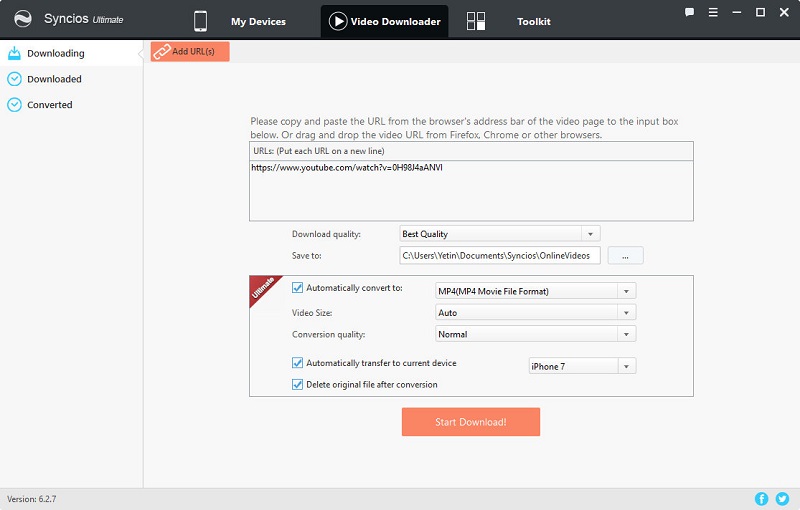This screenshot has height=510, width=800.
Task: Open the Facebook icon in status bar
Action: (x=761, y=499)
